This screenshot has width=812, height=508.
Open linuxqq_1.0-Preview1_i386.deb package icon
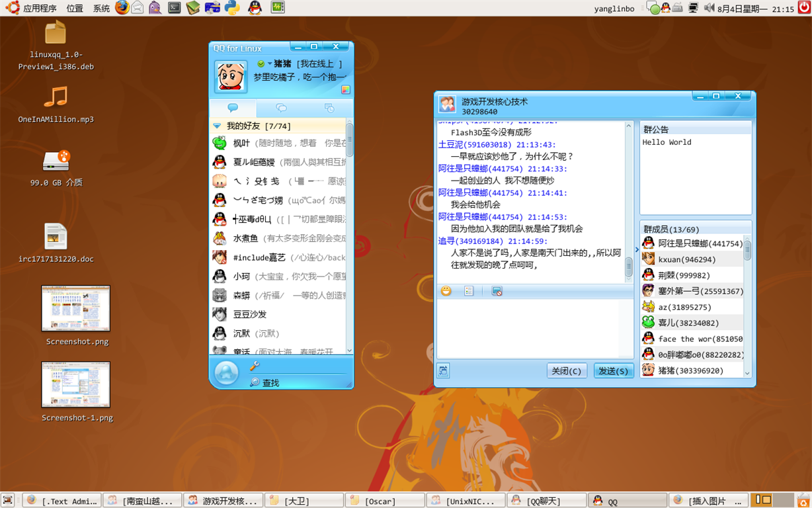point(56,32)
